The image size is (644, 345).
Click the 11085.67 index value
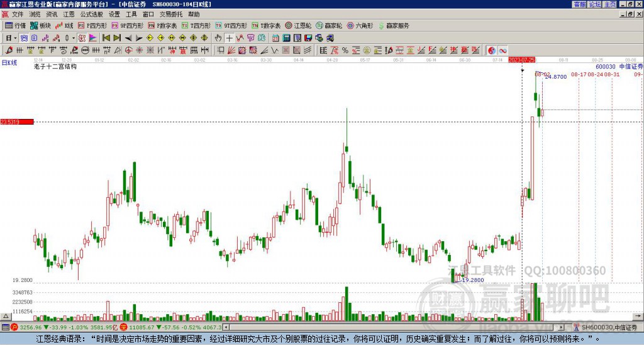pos(140,327)
